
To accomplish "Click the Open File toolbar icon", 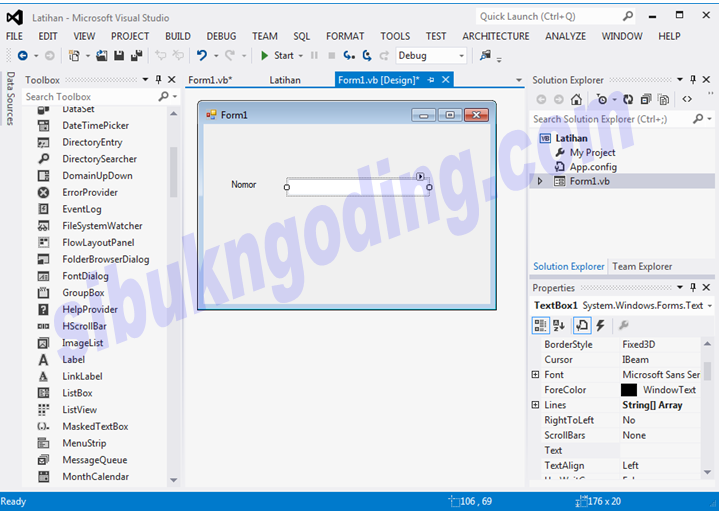I will click(x=101, y=56).
